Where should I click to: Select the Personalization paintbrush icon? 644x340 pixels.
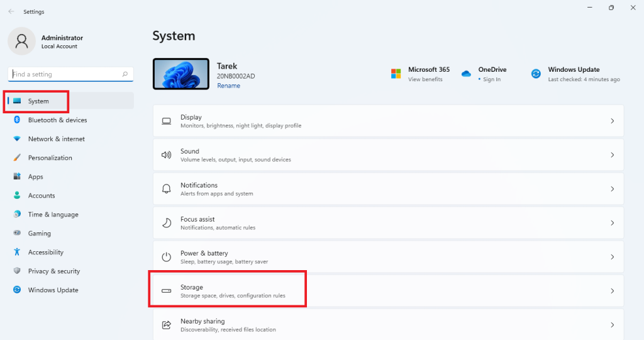click(x=17, y=157)
